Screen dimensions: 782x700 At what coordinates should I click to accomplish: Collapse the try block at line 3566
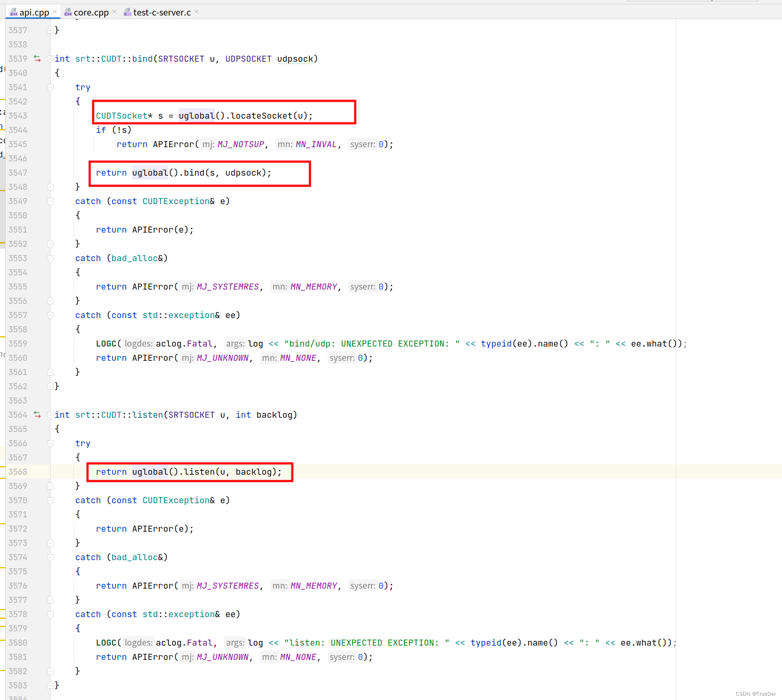point(50,443)
